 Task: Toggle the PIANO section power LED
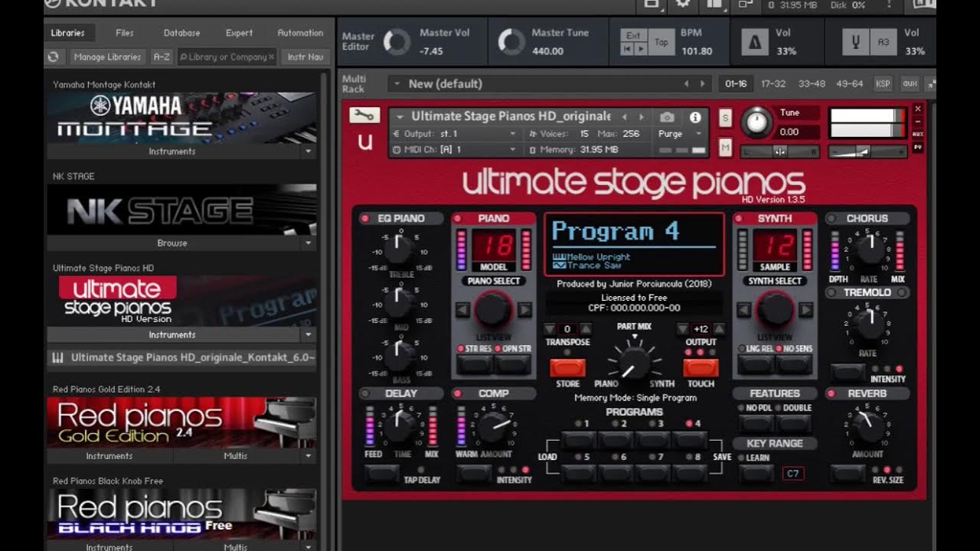coord(459,219)
